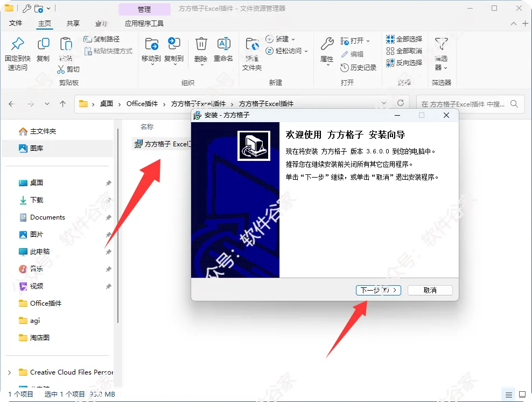This screenshot has height=402, width=532.
Task: Expand the address bar history dropdown
Action: pos(384,103)
